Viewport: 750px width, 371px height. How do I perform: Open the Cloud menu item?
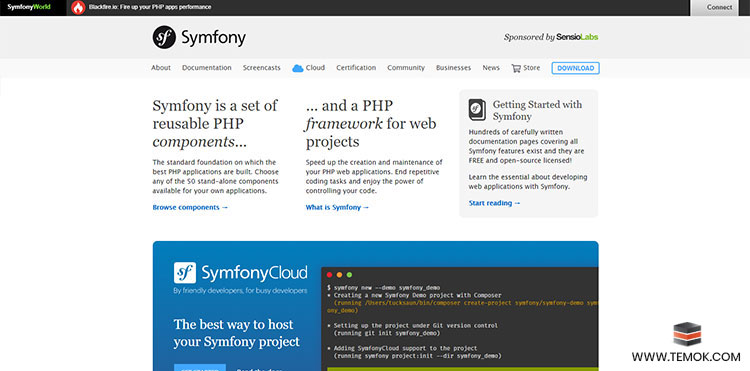coord(315,68)
